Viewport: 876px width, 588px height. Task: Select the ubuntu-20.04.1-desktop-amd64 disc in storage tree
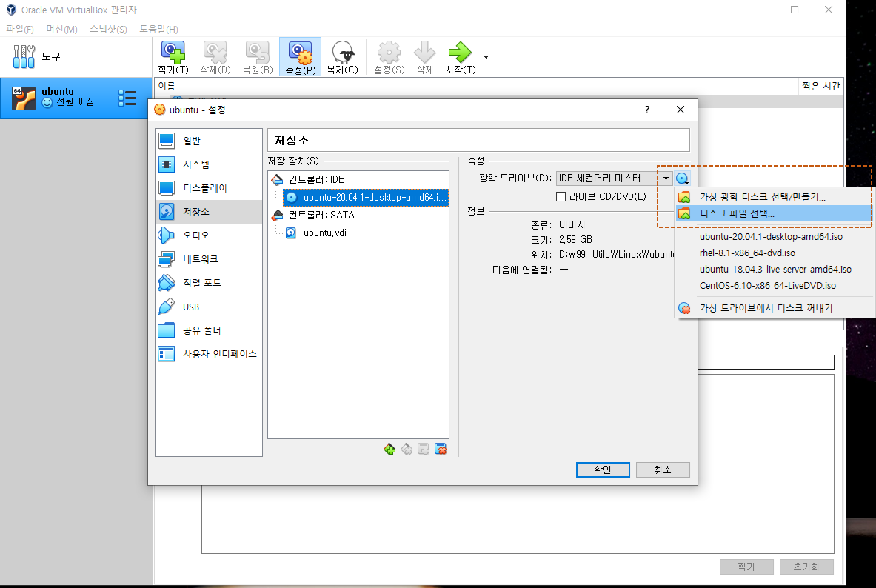pos(366,197)
